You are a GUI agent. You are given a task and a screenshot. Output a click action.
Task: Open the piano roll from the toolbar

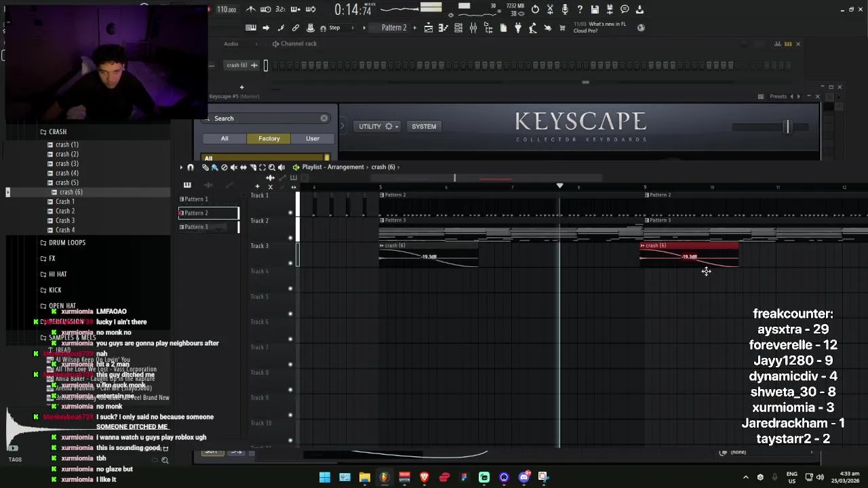443,28
